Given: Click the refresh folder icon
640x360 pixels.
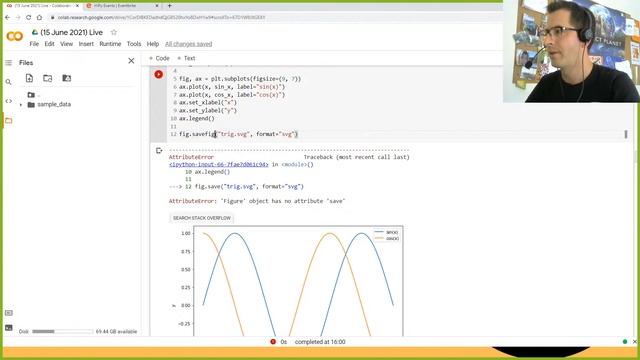Looking at the screenshot, I should (x=48, y=78).
